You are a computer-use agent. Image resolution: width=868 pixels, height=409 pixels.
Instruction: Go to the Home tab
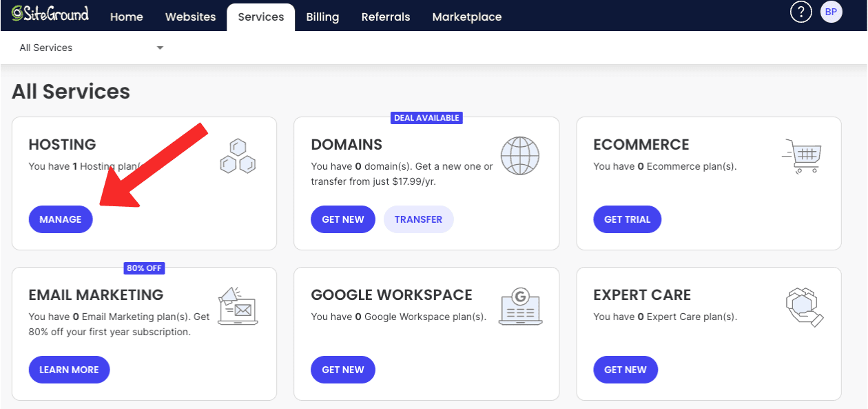(127, 17)
